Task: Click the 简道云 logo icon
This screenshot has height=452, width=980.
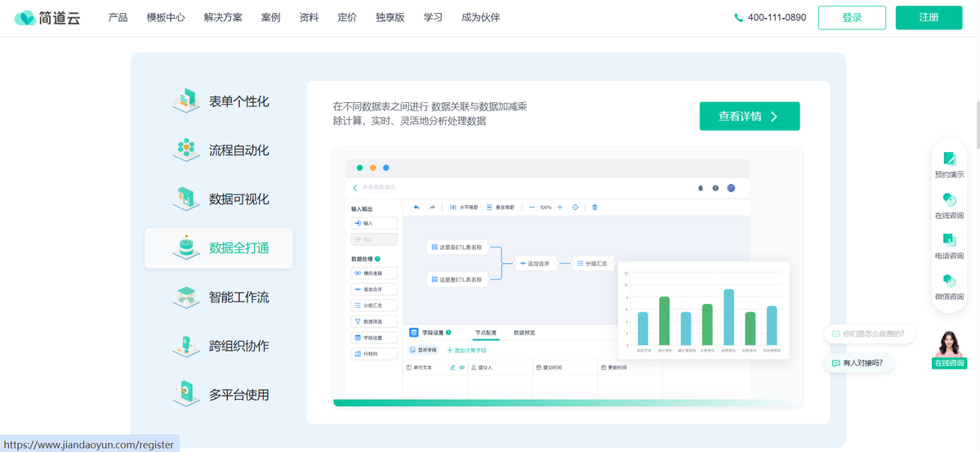Action: pyautogui.click(x=25, y=18)
